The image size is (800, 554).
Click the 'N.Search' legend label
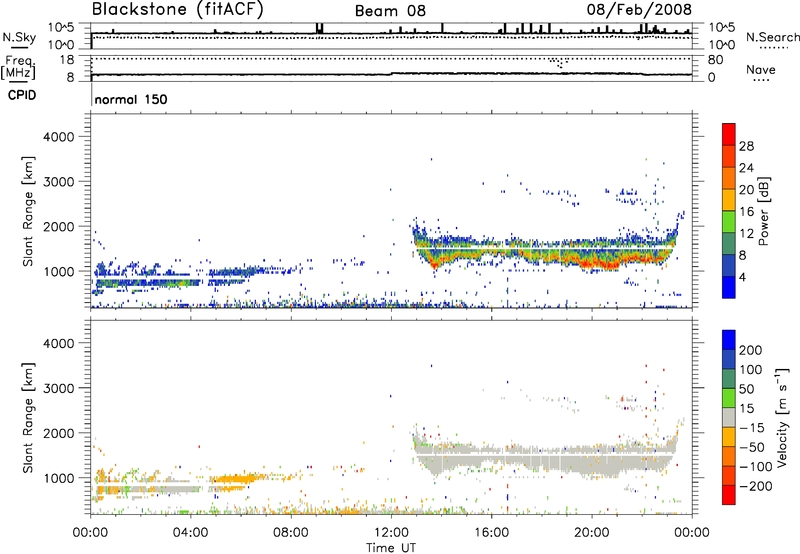coord(772,37)
